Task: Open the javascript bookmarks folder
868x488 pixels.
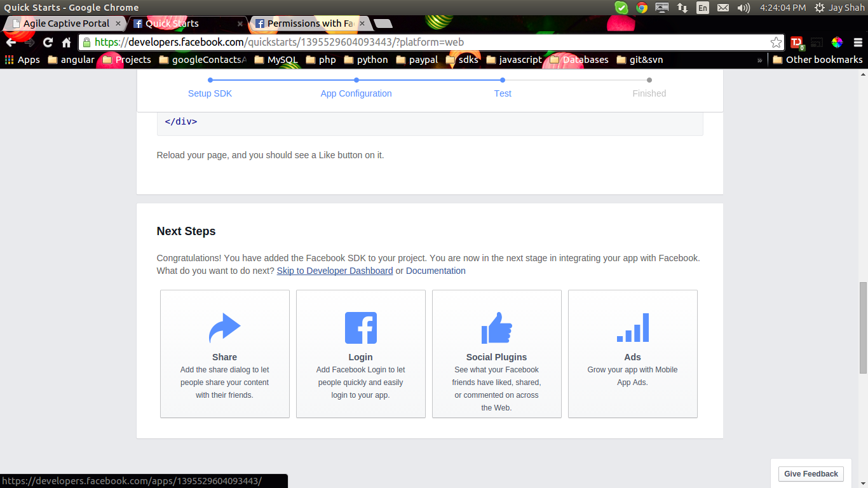Action: pyautogui.click(x=514, y=60)
